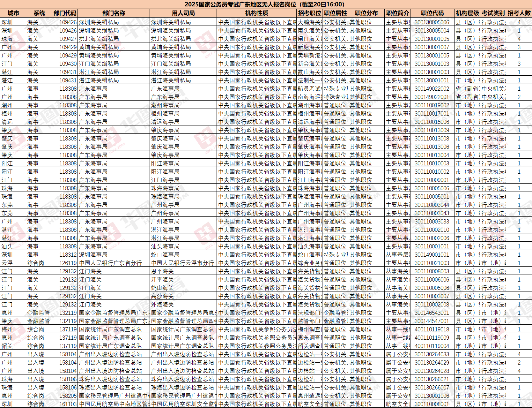
Task: Click job code cell 300130005004
Action: 432,31
